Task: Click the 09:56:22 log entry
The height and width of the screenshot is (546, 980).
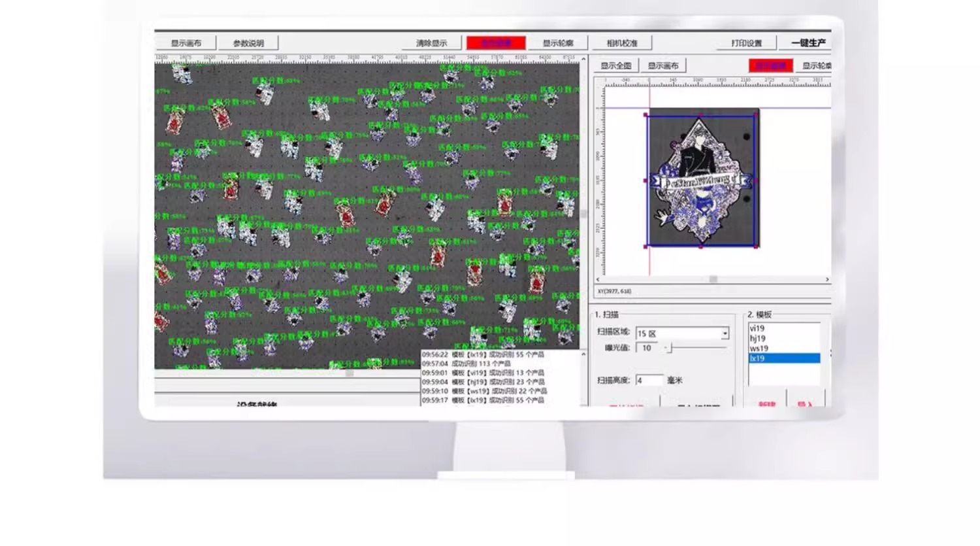Action: [483, 354]
